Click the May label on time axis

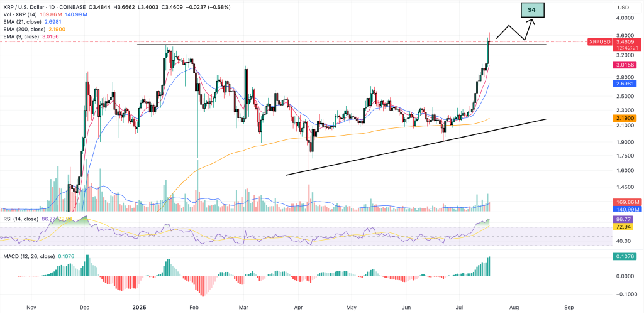(352, 306)
